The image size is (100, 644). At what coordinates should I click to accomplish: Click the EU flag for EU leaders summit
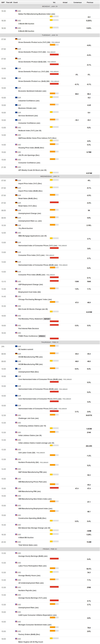tap(16, 346)
